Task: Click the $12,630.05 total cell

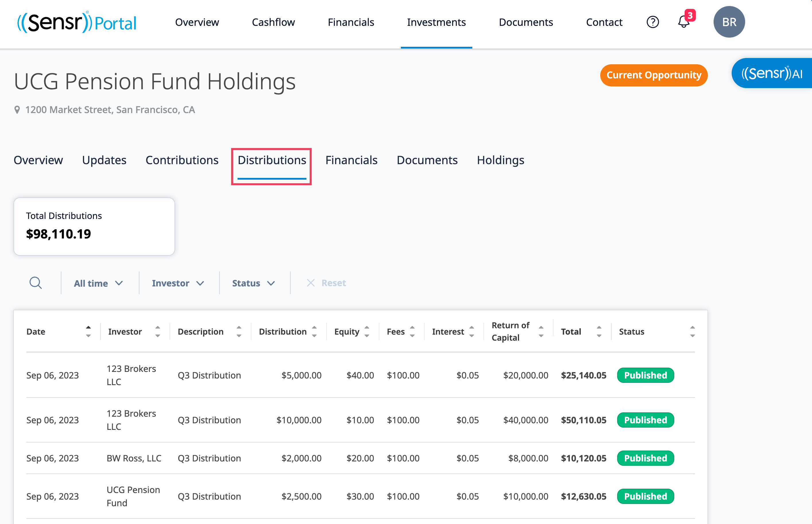Action: coord(583,496)
